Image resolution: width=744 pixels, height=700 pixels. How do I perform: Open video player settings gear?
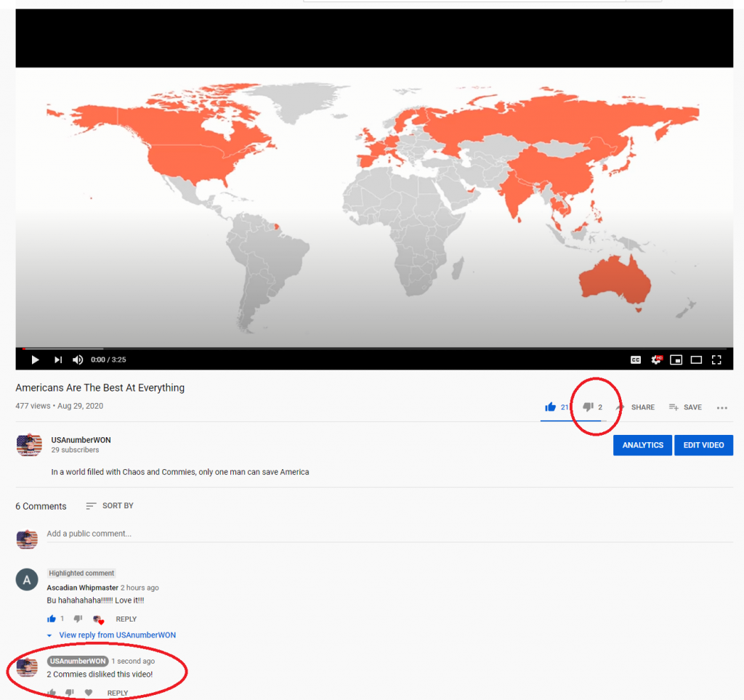[x=657, y=360]
